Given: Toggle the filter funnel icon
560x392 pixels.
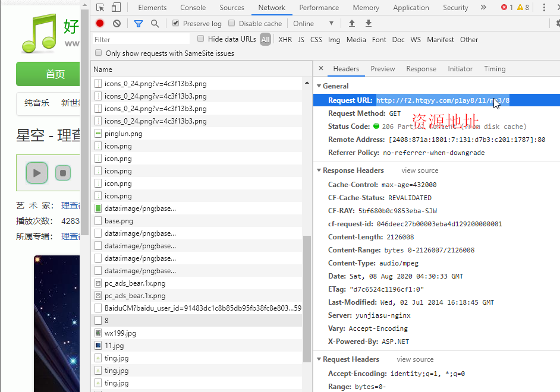Looking at the screenshot, I should click(138, 24).
